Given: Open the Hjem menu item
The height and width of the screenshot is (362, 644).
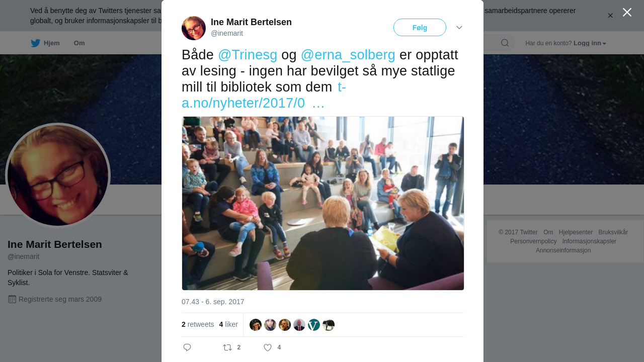Looking at the screenshot, I should 52,43.
